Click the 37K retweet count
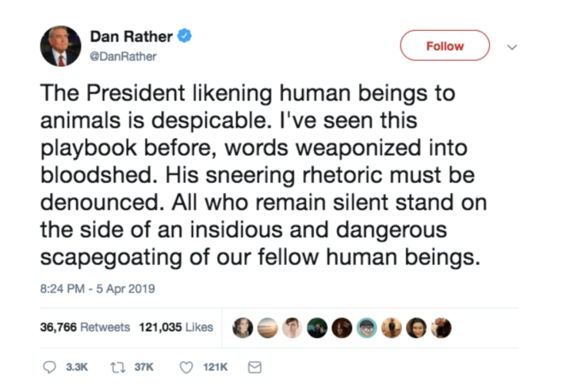The width and height of the screenshot is (566, 392). click(144, 367)
